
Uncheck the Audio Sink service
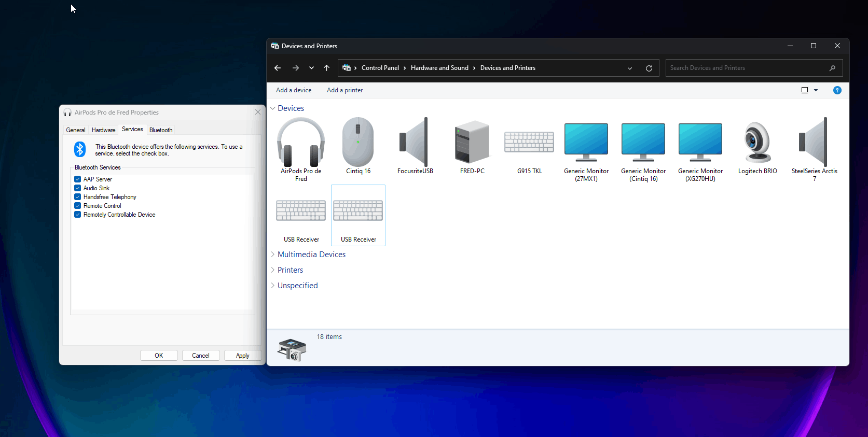78,188
